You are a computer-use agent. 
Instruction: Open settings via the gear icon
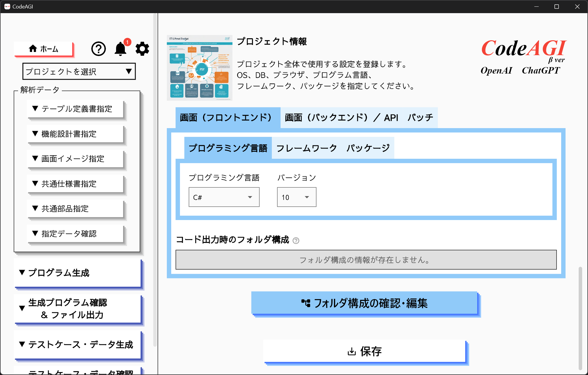pos(142,49)
